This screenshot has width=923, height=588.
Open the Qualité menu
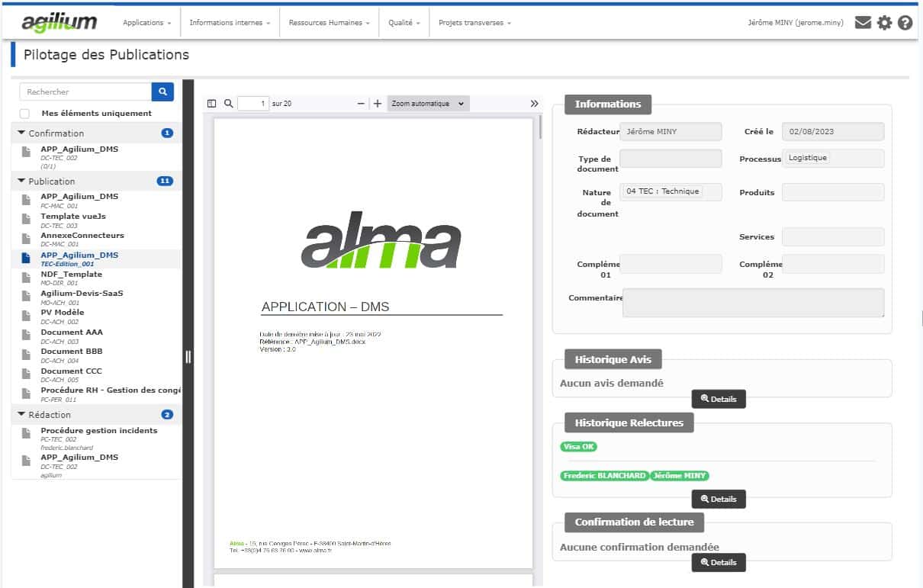(403, 22)
